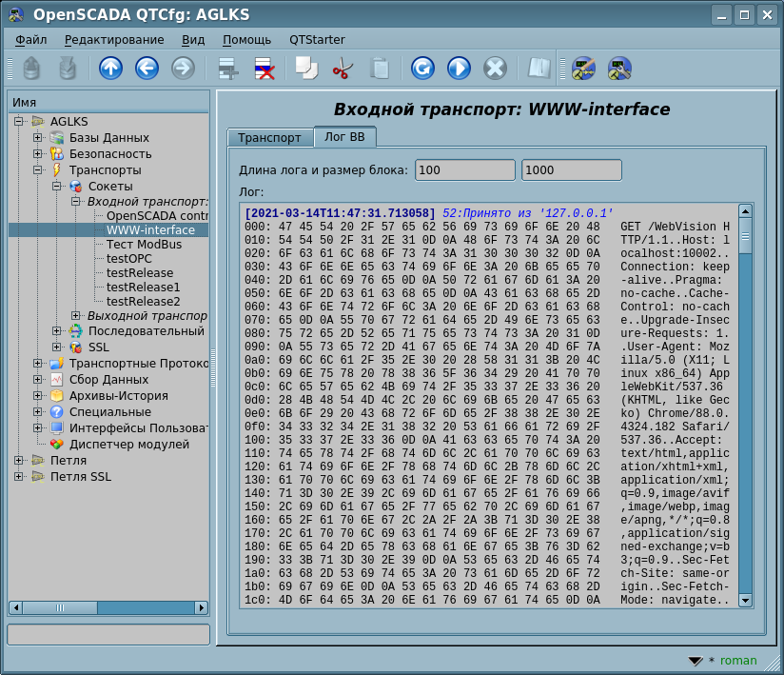Click the tree scrollbar right arrow
The width and height of the screenshot is (784, 675).
201,608
